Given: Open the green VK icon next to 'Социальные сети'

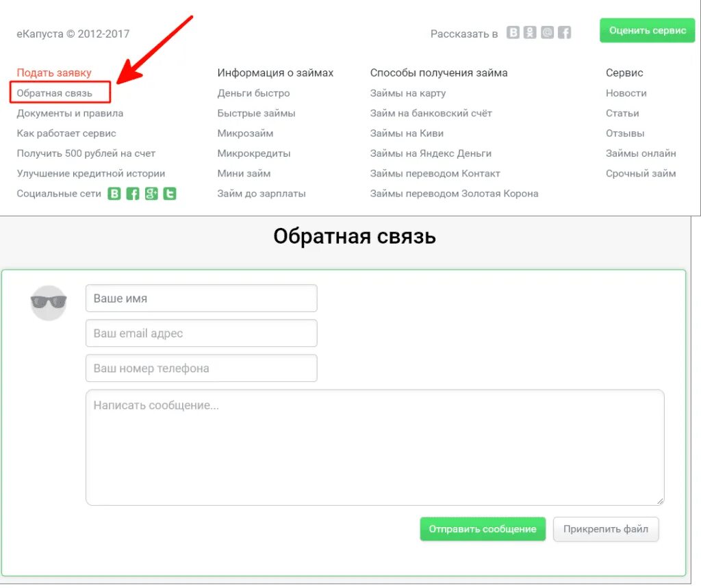Looking at the screenshot, I should [114, 194].
